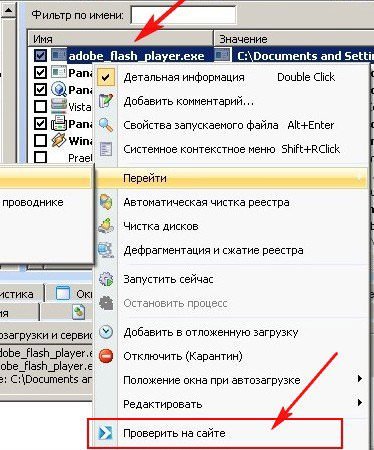Uncheck the first Pana row checkbox
The width and height of the screenshot is (374, 450).
click(x=40, y=72)
